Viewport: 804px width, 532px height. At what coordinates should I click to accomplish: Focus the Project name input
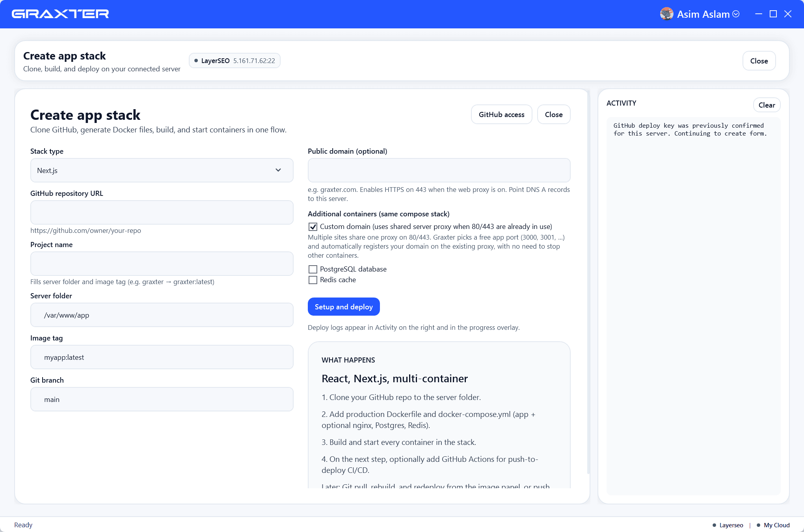(x=162, y=264)
